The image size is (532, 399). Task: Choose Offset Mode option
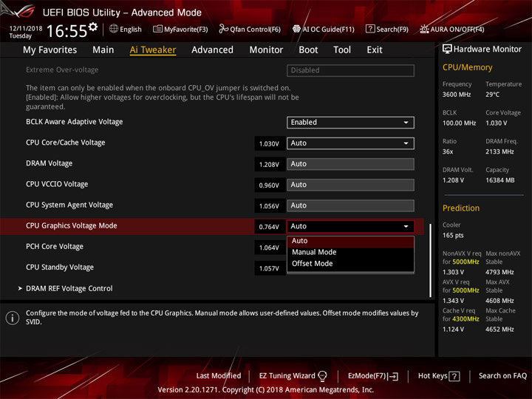(x=350, y=264)
